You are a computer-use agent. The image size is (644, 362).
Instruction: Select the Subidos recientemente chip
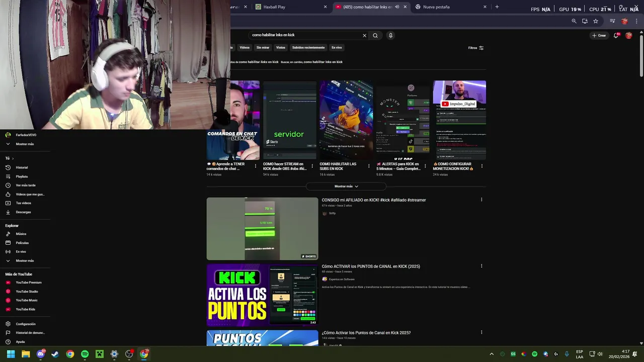tap(308, 48)
